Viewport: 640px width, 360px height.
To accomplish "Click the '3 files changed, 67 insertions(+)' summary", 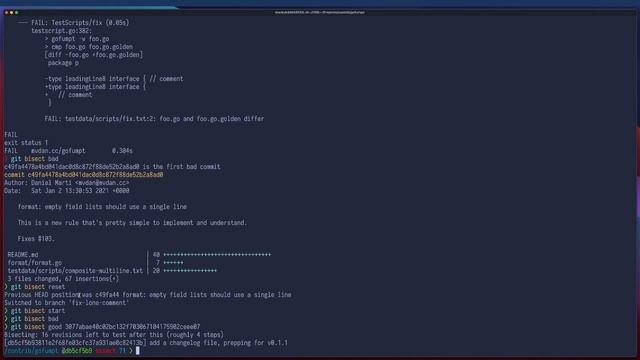I will click(x=63, y=279).
